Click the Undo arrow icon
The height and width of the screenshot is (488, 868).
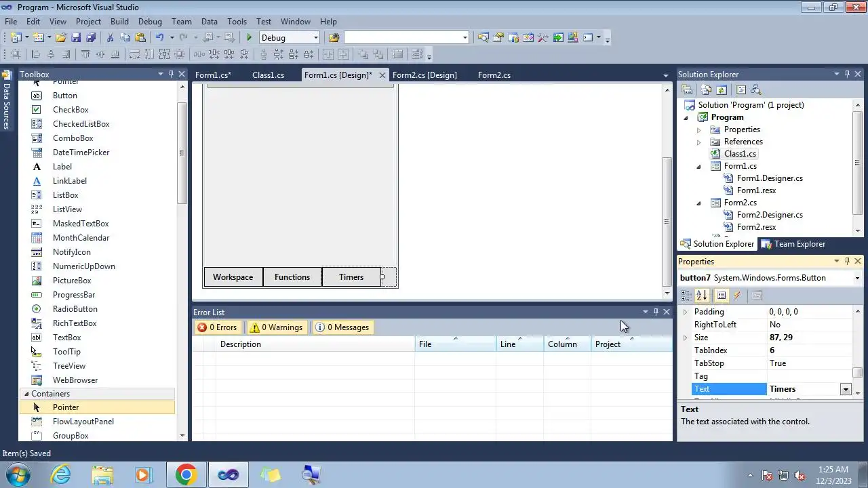coord(159,37)
